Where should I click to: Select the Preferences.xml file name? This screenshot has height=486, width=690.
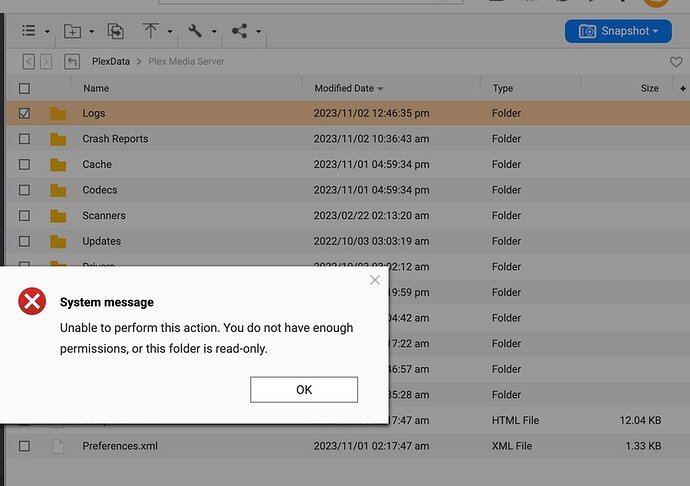click(120, 446)
